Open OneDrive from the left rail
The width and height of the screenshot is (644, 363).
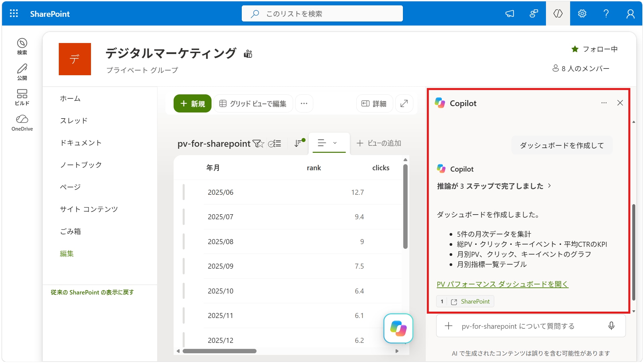pyautogui.click(x=22, y=123)
